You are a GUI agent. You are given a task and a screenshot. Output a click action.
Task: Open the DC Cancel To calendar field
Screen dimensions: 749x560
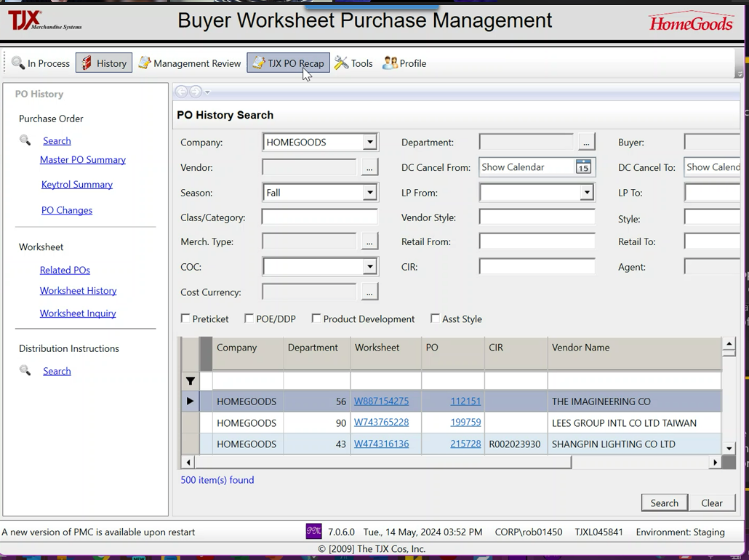pos(712,167)
